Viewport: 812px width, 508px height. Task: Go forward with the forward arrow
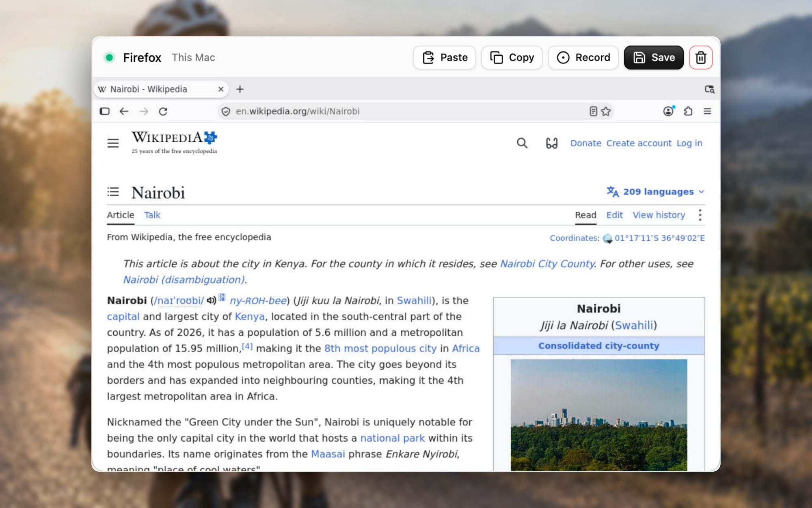tap(144, 111)
